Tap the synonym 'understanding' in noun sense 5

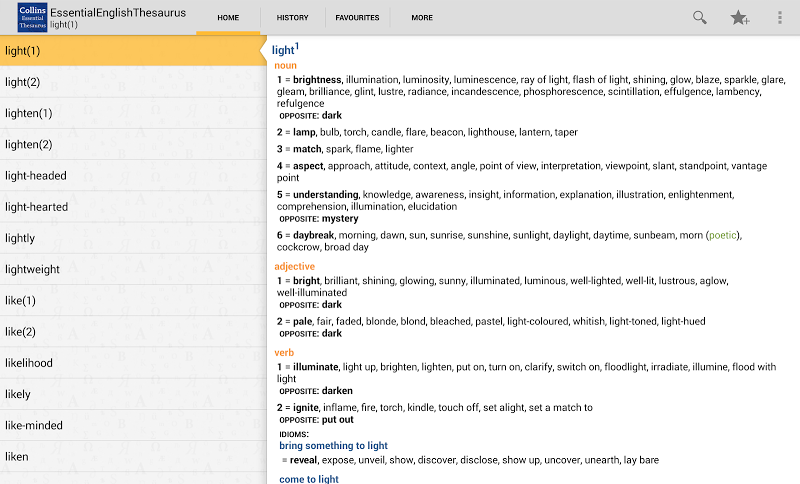(x=326, y=194)
